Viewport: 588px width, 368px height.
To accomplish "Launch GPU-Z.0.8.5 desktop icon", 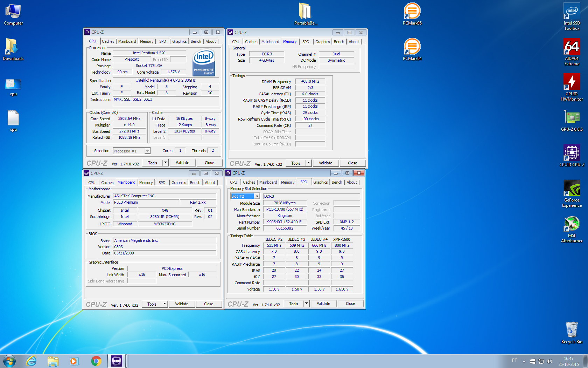I will click(572, 120).
